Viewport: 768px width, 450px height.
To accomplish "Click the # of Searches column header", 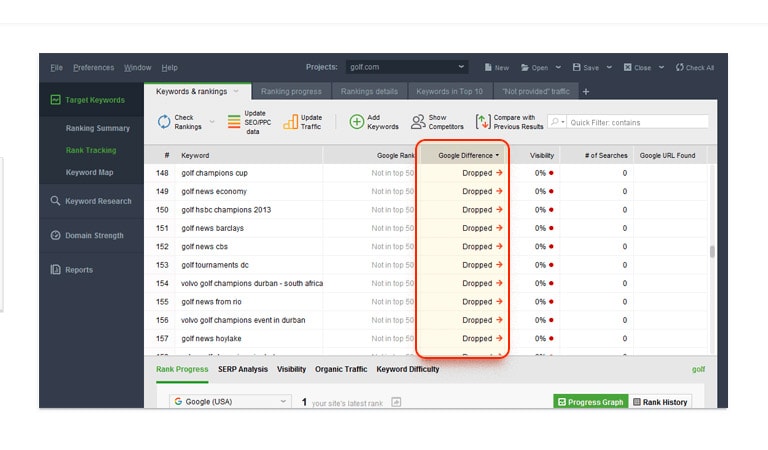I will 597,155.
